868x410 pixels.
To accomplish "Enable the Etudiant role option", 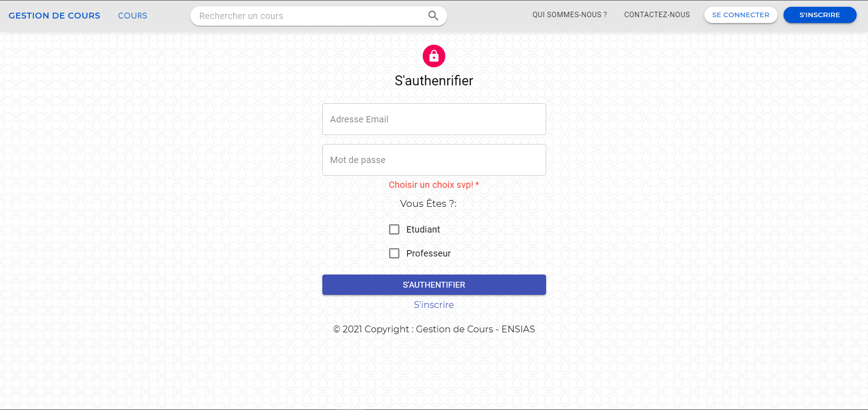I will coord(394,229).
